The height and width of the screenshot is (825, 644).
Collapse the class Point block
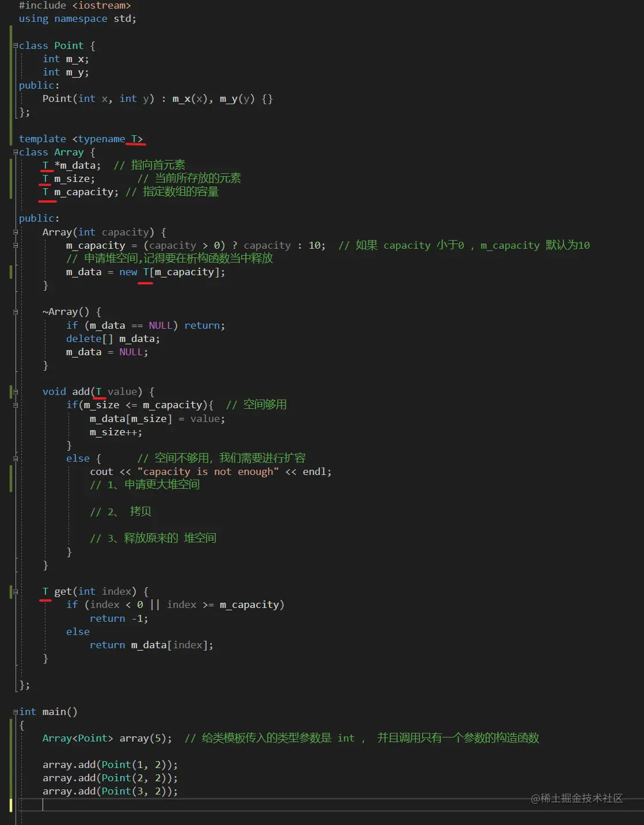pyautogui.click(x=16, y=45)
